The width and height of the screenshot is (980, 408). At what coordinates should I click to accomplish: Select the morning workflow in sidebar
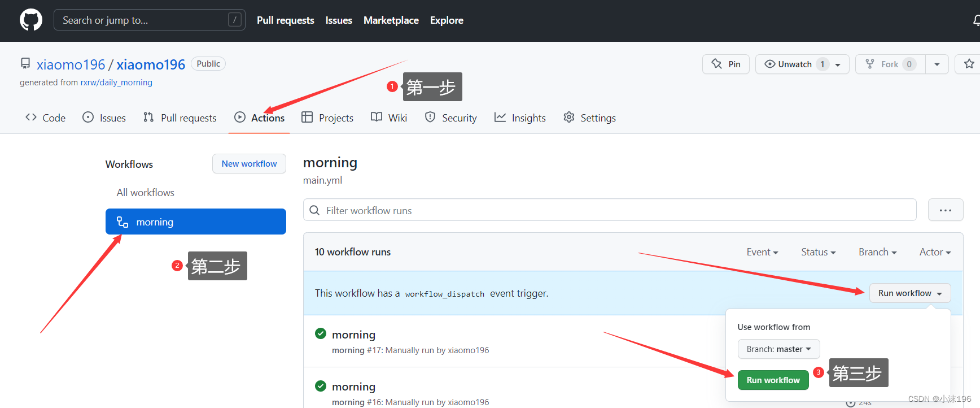(x=196, y=222)
